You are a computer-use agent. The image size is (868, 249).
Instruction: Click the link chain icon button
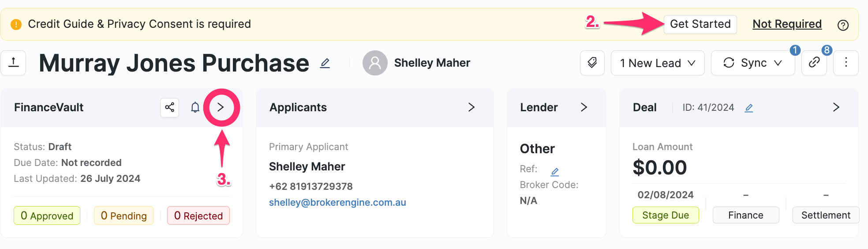[814, 63]
